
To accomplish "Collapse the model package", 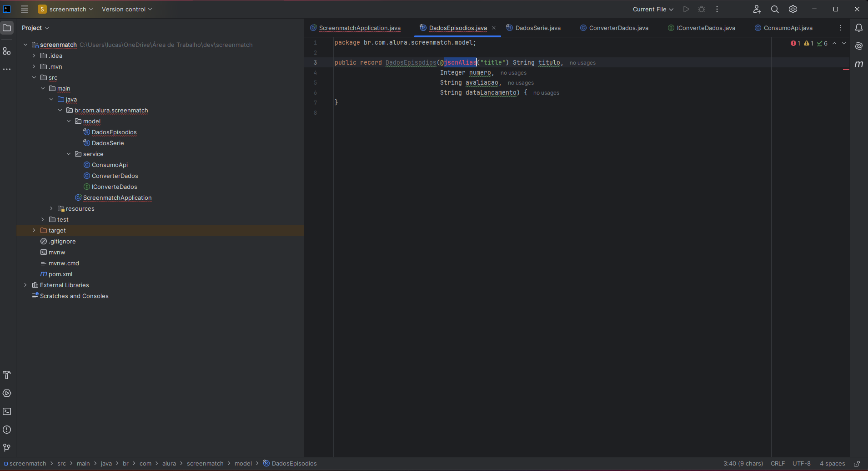I will pyautogui.click(x=69, y=121).
